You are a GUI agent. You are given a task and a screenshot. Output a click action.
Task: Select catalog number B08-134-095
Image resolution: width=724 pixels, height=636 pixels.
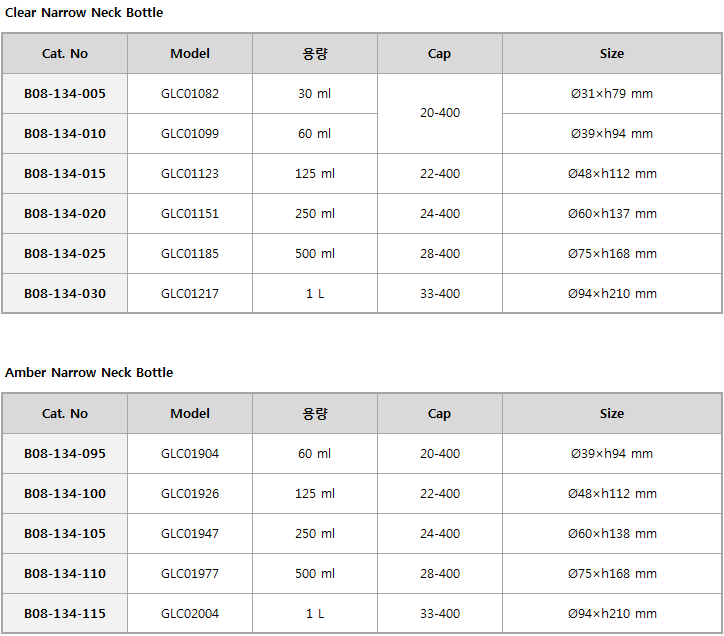(x=65, y=454)
